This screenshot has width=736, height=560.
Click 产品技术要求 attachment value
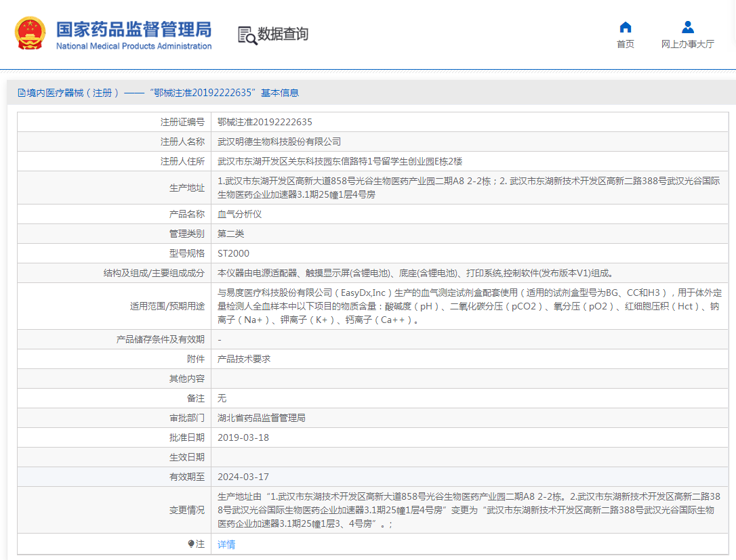(244, 359)
